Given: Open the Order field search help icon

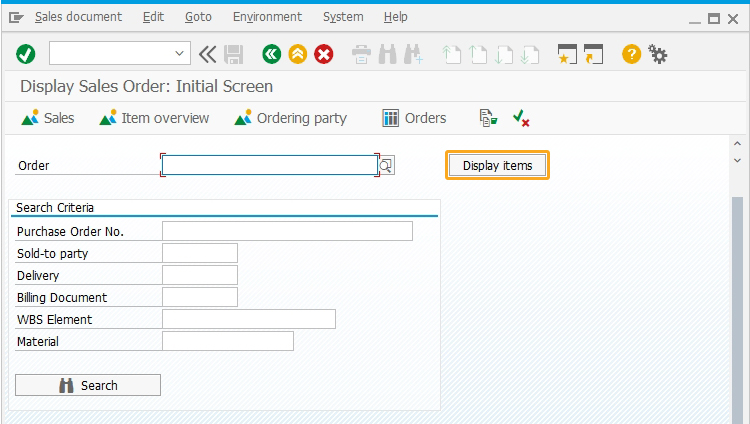Looking at the screenshot, I should 386,166.
